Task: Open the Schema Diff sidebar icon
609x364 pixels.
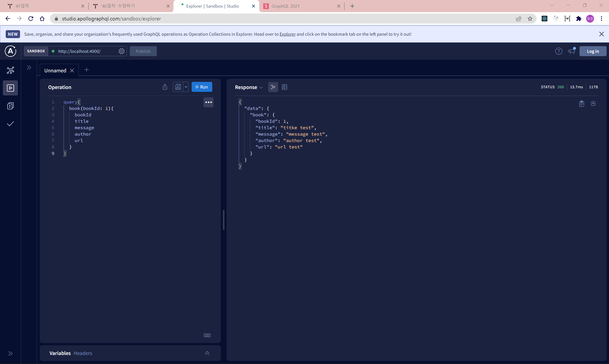Action: pos(10,106)
